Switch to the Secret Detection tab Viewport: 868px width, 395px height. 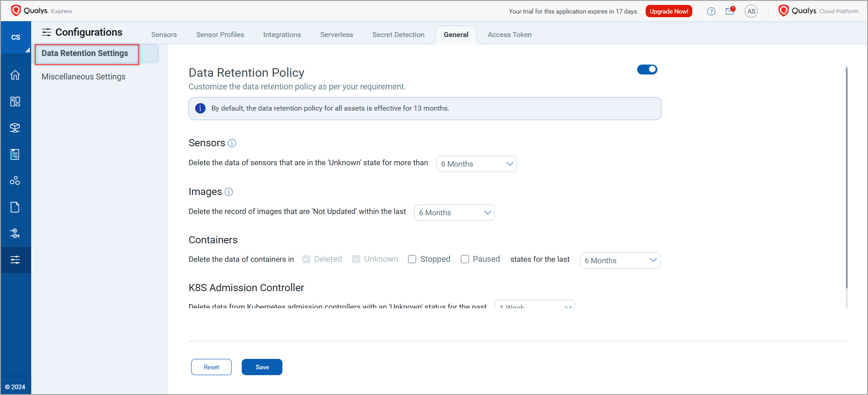tap(399, 35)
